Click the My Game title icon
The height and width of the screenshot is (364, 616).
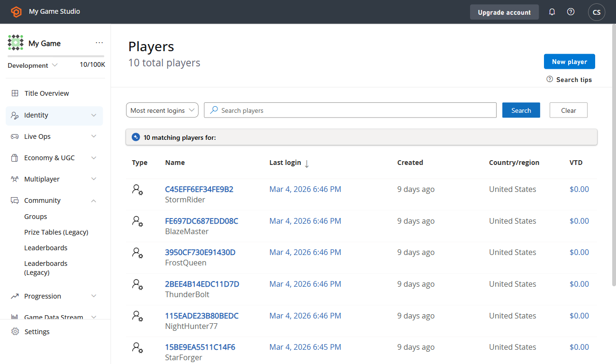tap(16, 43)
